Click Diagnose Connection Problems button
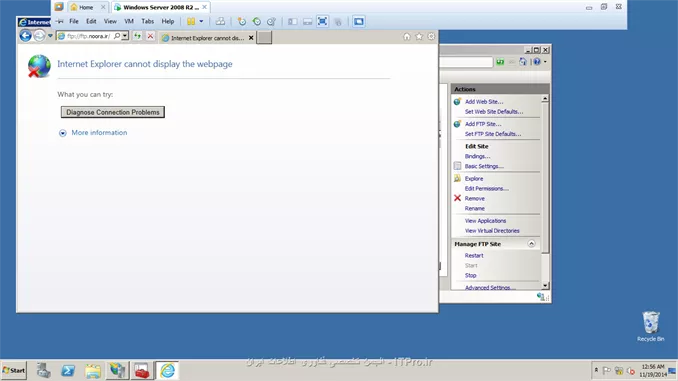 (113, 112)
